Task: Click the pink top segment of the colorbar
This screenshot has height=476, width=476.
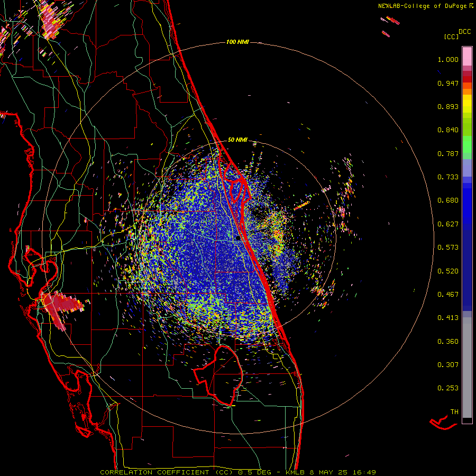Action: pos(467,56)
